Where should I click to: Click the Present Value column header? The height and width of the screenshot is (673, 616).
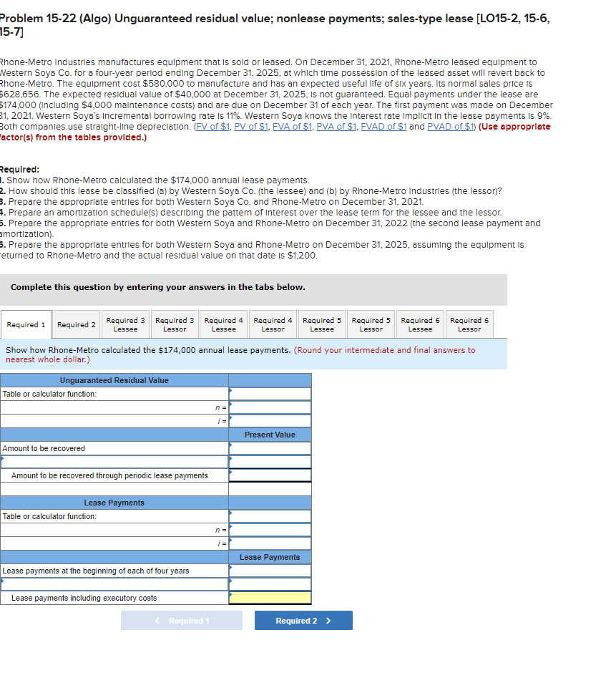pos(270,435)
